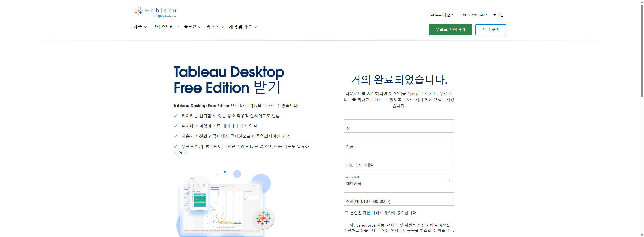The image size is (644, 237).
Task: Click the scrollbar down arrow
Action: pyautogui.click(x=642, y=235)
